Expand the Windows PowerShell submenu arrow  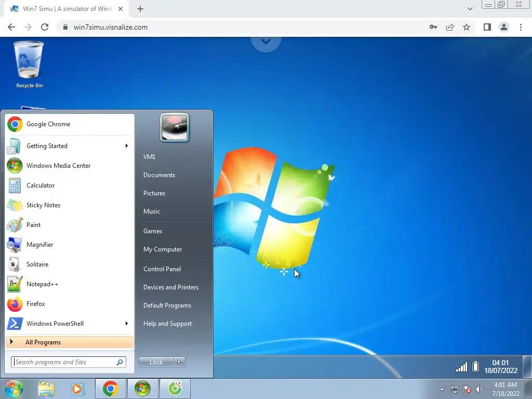pyautogui.click(x=127, y=323)
